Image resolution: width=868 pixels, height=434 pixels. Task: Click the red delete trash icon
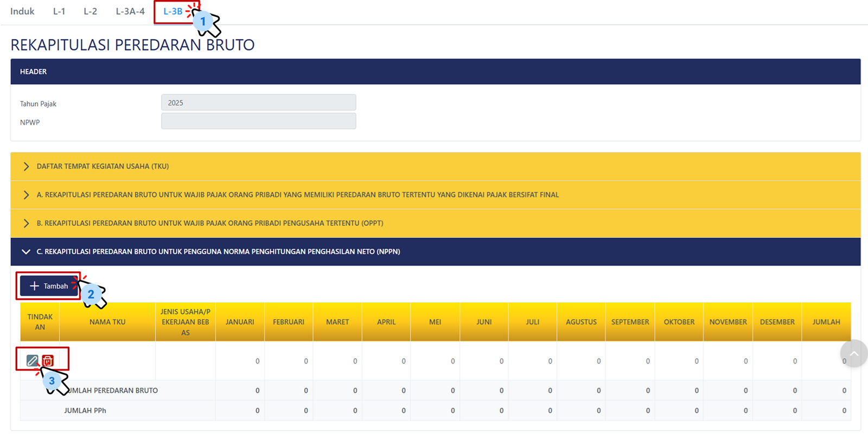[48, 361]
